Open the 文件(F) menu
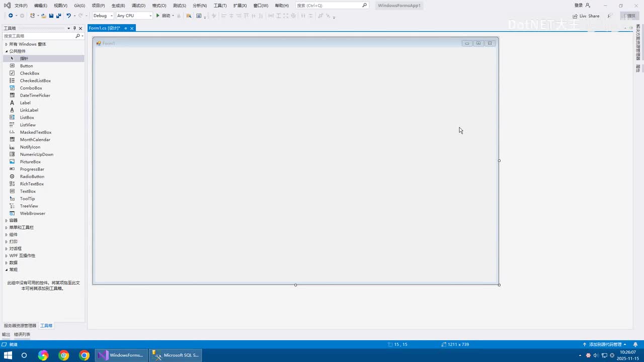Image resolution: width=644 pixels, height=362 pixels. 21,6
